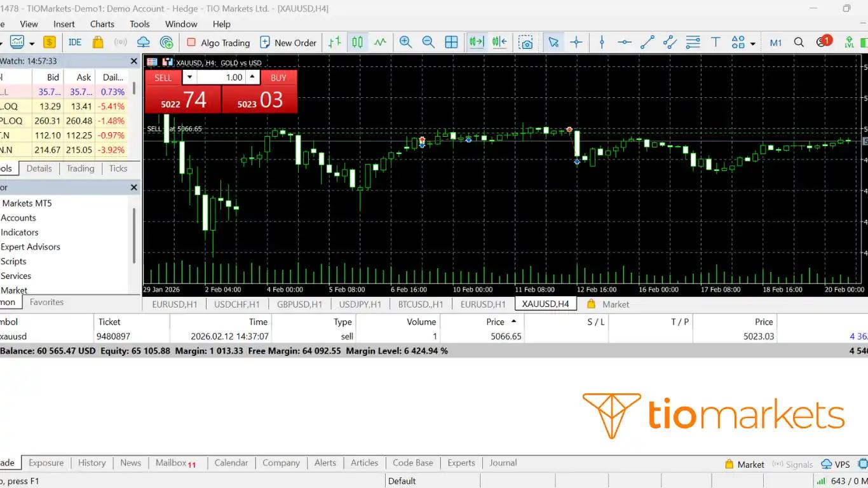Zoom in on the chart
The width and height of the screenshot is (868, 488).
pos(405,43)
